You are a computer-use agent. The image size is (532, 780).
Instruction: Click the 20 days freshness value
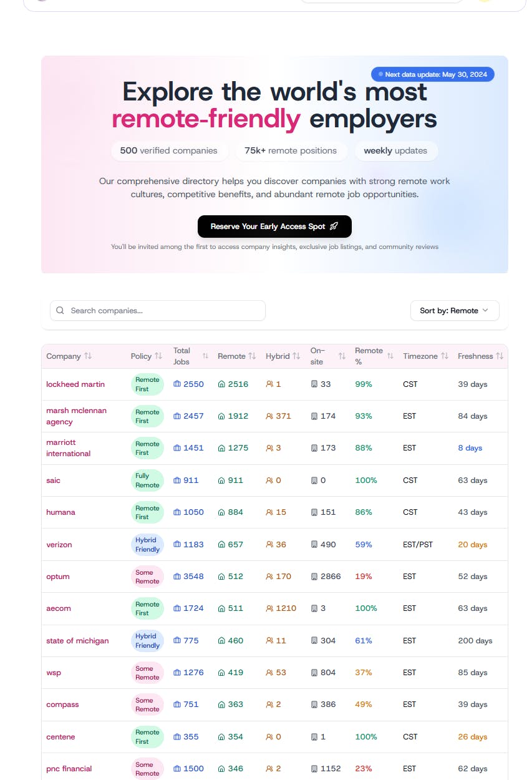[x=473, y=545]
